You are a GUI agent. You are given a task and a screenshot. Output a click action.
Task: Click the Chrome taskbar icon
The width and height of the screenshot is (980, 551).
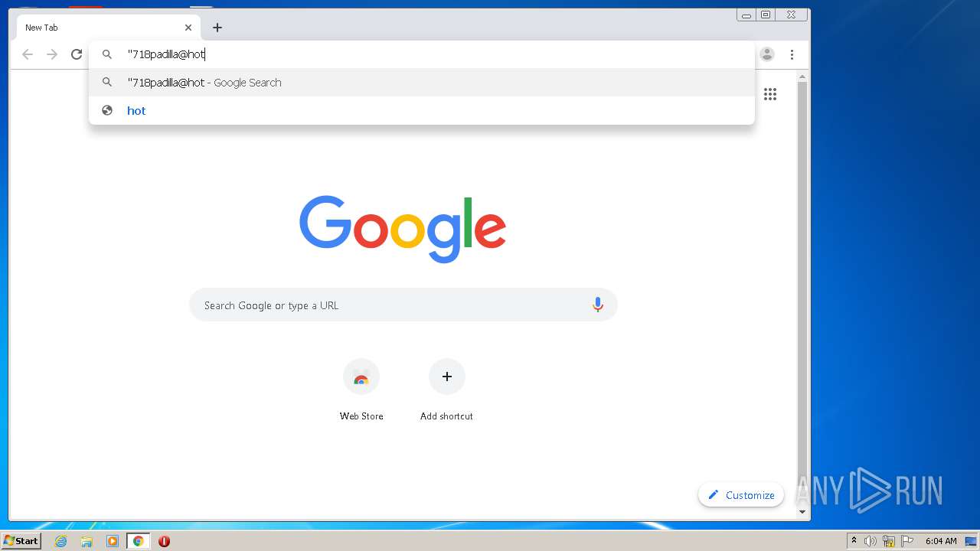pos(138,541)
